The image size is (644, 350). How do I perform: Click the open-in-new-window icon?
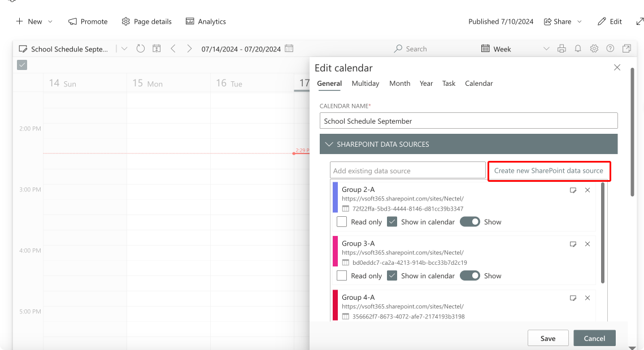pos(626,49)
